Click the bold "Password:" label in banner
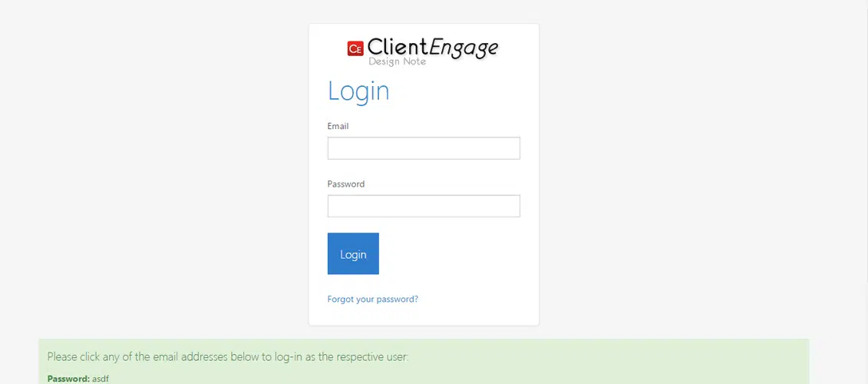Image resolution: width=868 pixels, height=384 pixels. coord(68,379)
